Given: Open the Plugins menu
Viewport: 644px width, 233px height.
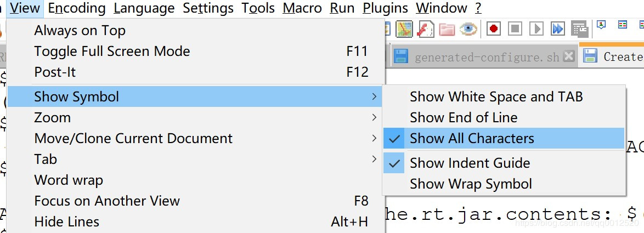Looking at the screenshot, I should [385, 8].
